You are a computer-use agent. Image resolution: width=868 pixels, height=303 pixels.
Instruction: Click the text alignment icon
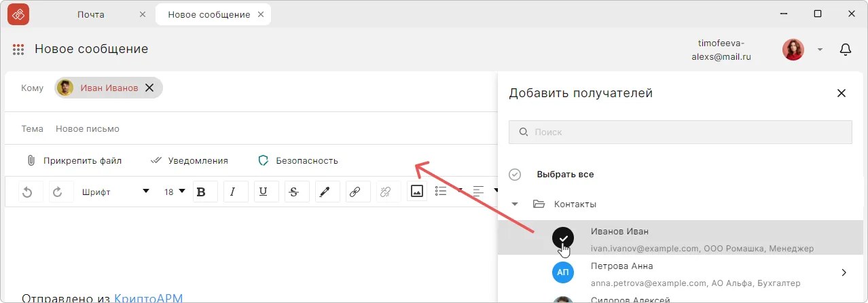tap(478, 192)
